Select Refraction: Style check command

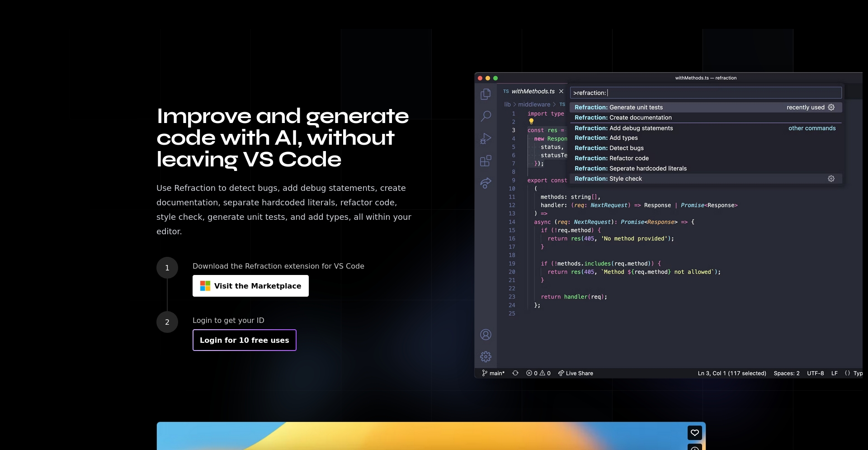pos(705,179)
